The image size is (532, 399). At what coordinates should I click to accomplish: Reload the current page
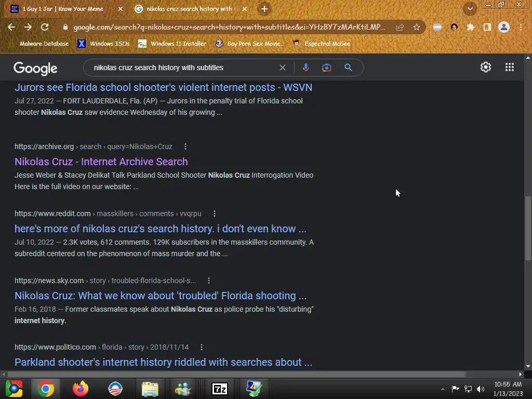coord(45,27)
